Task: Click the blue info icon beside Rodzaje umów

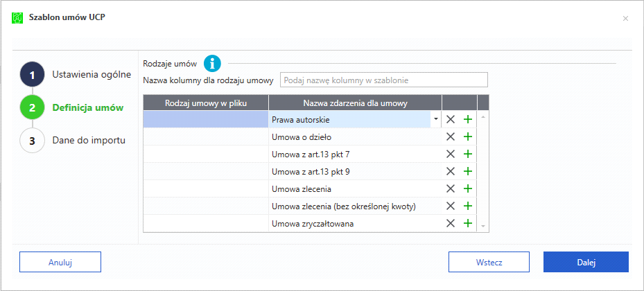Action: [x=212, y=64]
